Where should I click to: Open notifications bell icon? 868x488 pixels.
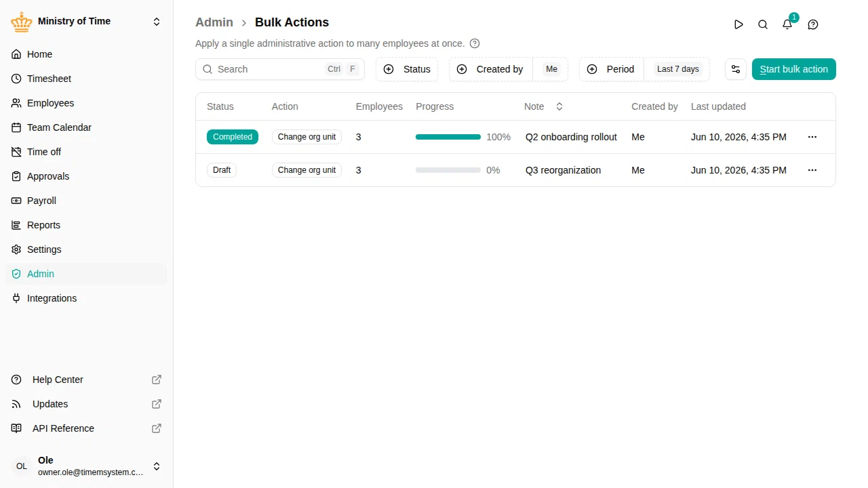pos(787,24)
